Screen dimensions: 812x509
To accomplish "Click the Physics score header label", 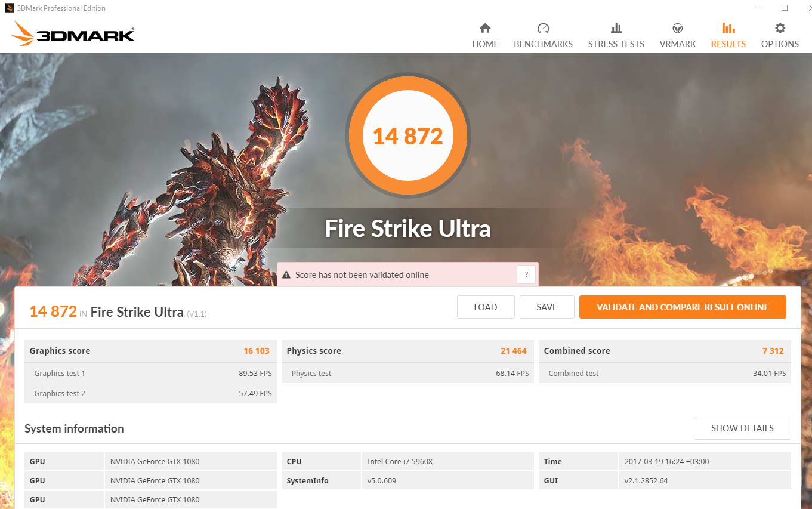I will 314,351.
